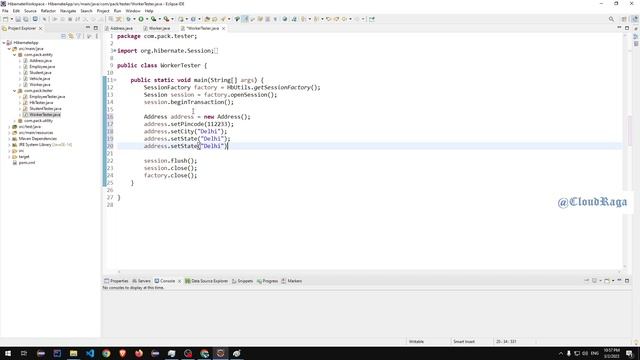Expand the src/test/java folder
The width and height of the screenshot is (640, 360).
click(9, 127)
